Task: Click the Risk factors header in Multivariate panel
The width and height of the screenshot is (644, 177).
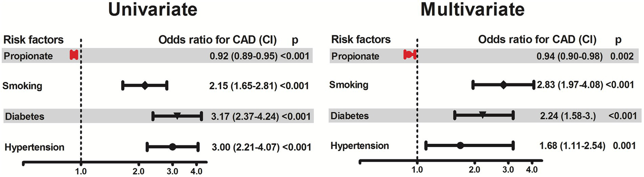Action: tap(361, 40)
